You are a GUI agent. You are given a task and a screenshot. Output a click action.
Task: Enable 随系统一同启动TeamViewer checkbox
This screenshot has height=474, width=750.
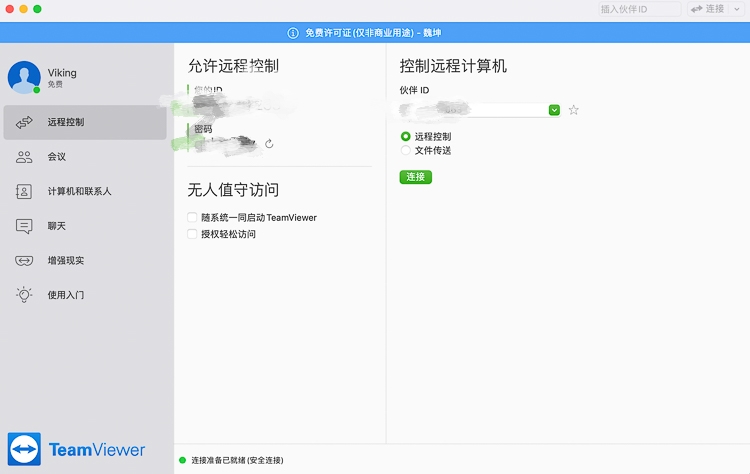[192, 218]
